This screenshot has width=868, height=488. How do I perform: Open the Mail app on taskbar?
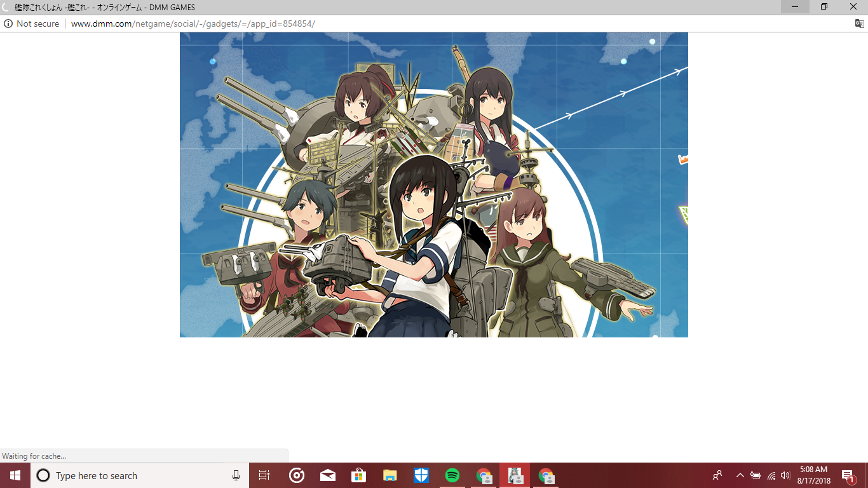[328, 475]
